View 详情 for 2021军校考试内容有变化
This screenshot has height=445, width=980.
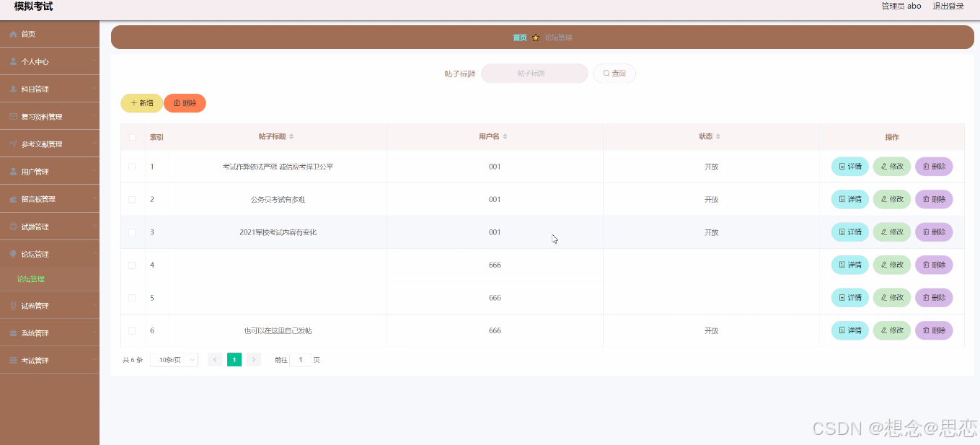pyautogui.click(x=850, y=232)
